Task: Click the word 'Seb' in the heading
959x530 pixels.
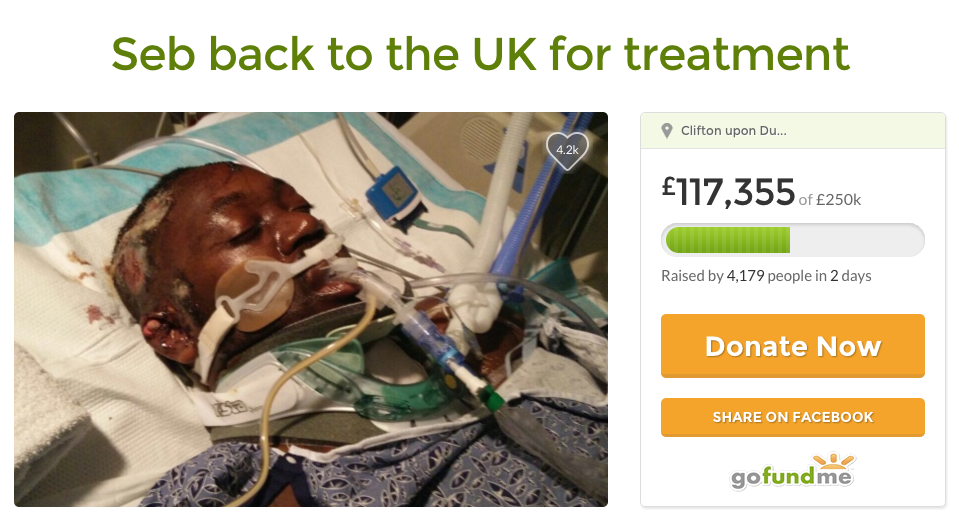Action: click(x=153, y=54)
